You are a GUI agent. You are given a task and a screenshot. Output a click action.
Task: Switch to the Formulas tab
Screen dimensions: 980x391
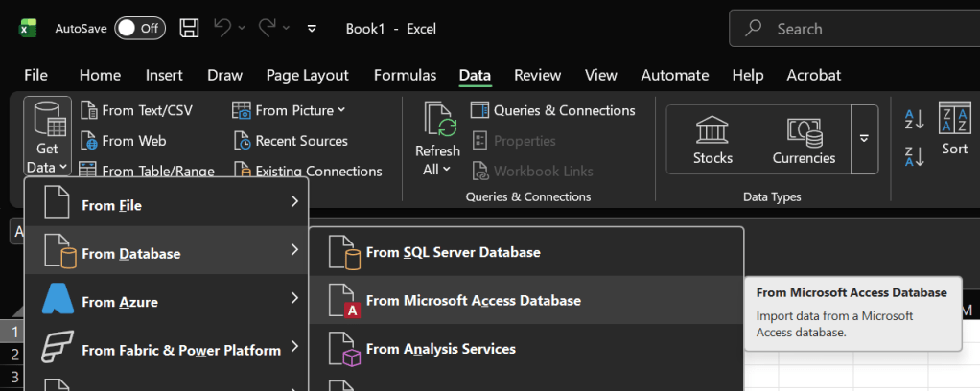pyautogui.click(x=405, y=76)
